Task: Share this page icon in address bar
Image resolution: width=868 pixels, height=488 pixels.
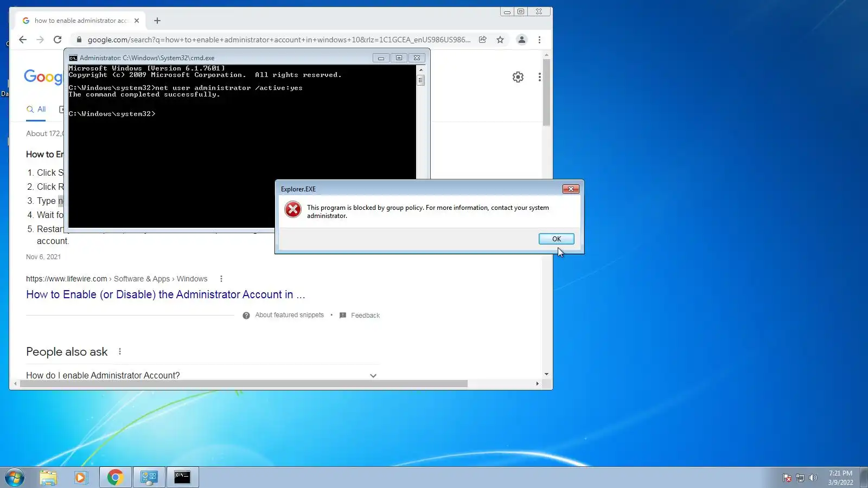Action: coord(482,40)
